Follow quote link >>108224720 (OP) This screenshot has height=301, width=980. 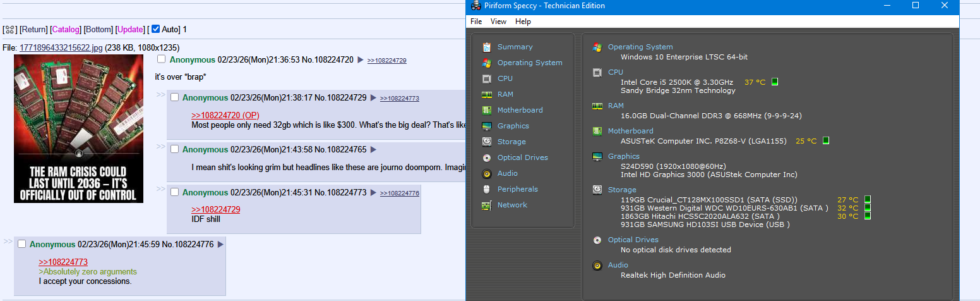(225, 115)
